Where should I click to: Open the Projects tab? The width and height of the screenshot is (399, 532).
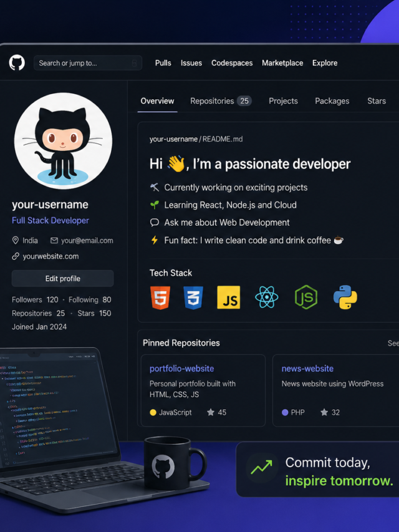(x=283, y=101)
